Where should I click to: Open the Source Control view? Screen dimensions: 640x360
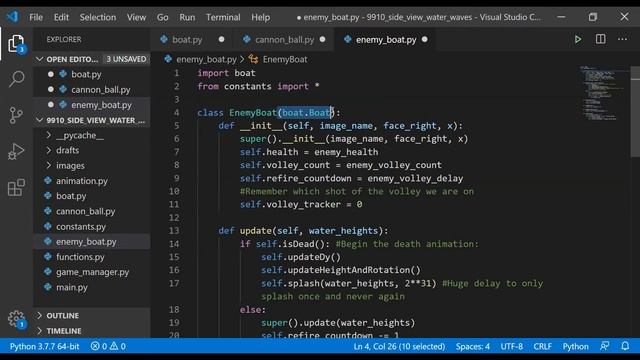[x=16, y=115]
